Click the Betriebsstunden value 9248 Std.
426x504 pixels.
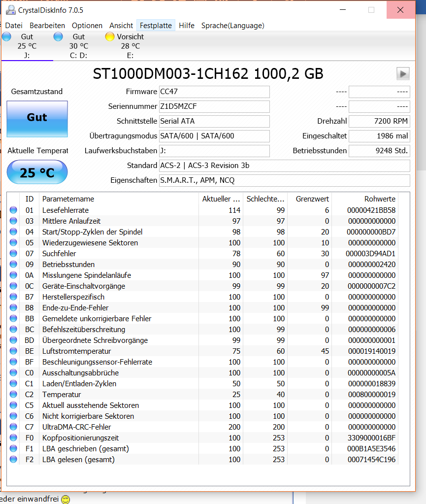[x=379, y=151]
